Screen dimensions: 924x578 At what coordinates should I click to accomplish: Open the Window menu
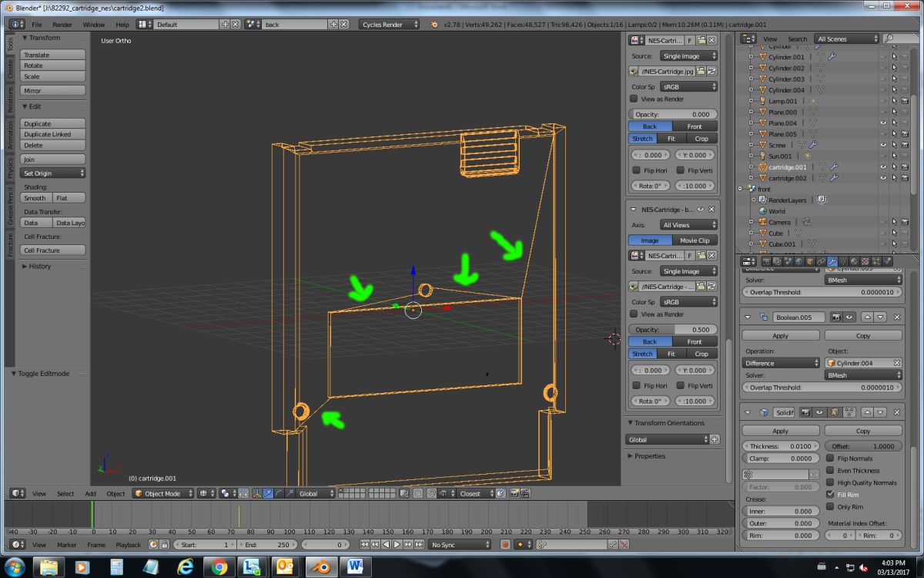click(x=94, y=25)
